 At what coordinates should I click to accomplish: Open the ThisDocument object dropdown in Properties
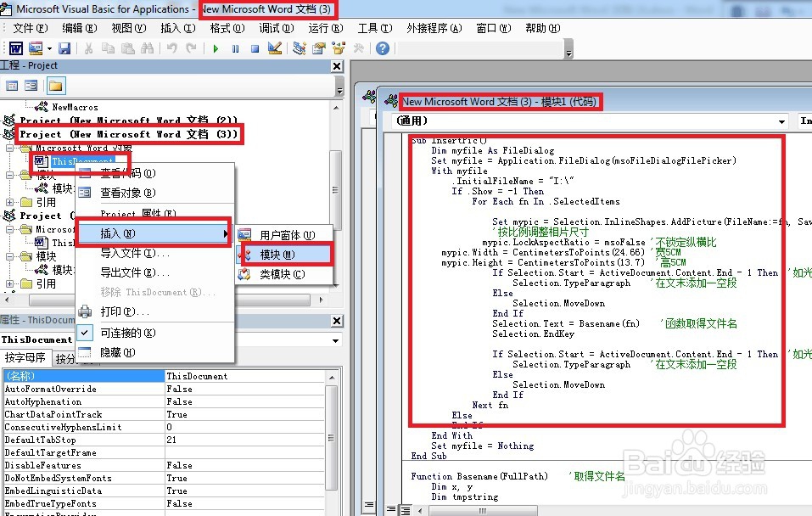(335, 340)
